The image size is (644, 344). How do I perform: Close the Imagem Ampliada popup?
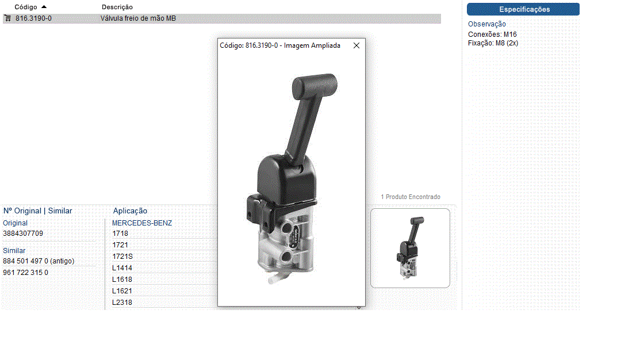pos(356,45)
